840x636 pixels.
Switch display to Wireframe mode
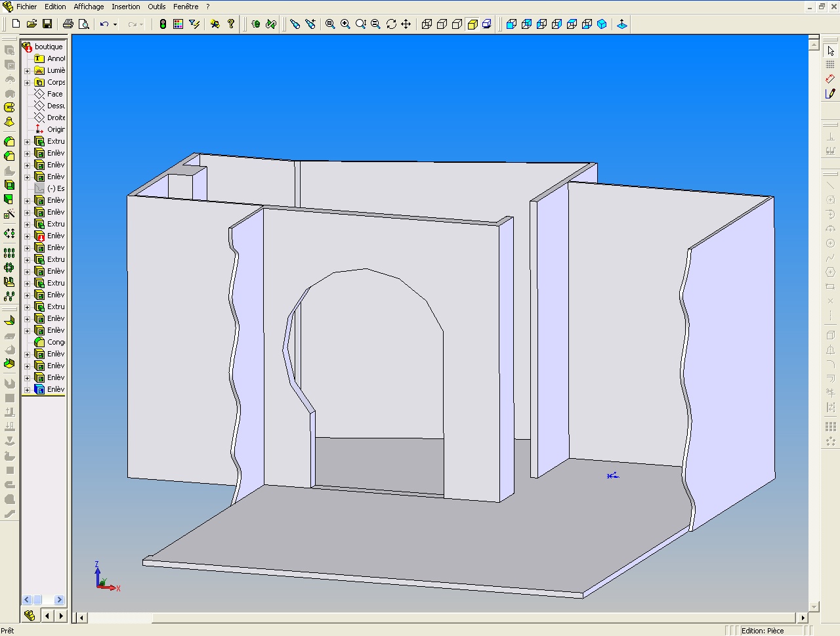point(427,24)
